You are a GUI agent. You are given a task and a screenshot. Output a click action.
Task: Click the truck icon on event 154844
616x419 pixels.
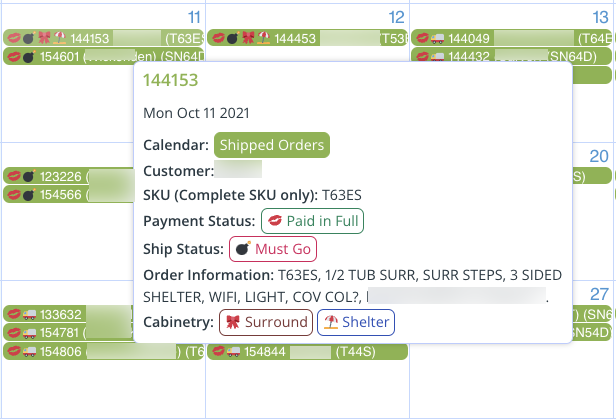(233, 351)
